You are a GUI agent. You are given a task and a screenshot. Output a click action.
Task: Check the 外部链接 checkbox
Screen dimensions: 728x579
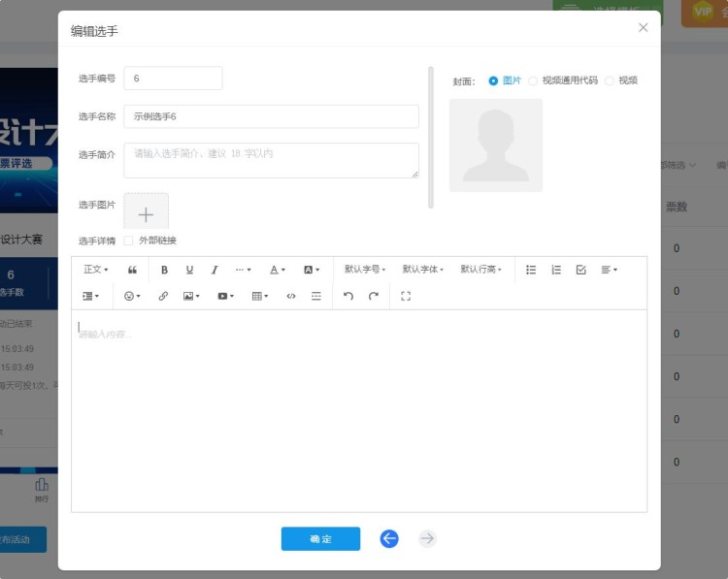click(129, 241)
